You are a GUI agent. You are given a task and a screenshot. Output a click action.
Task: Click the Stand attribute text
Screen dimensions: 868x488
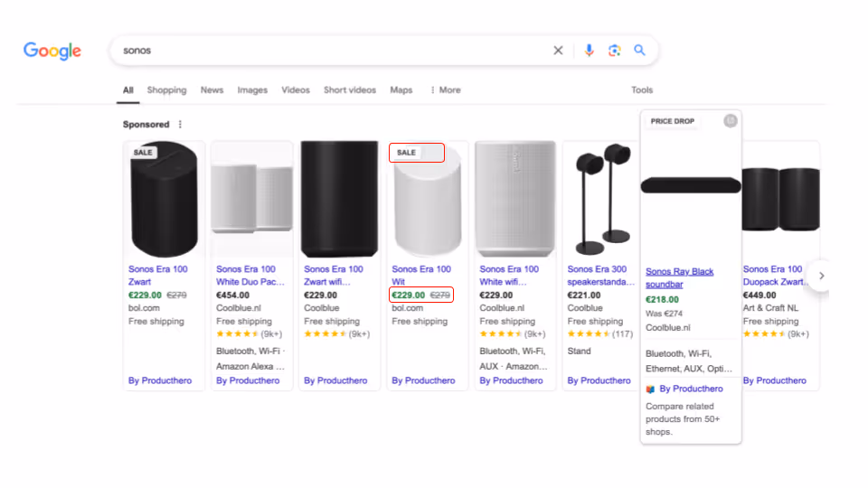tap(579, 352)
